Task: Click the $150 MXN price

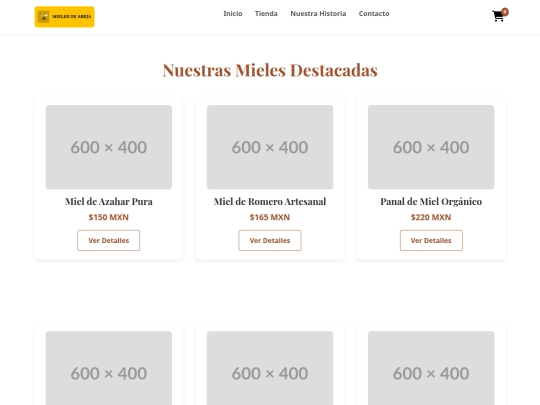Action: 109,217
